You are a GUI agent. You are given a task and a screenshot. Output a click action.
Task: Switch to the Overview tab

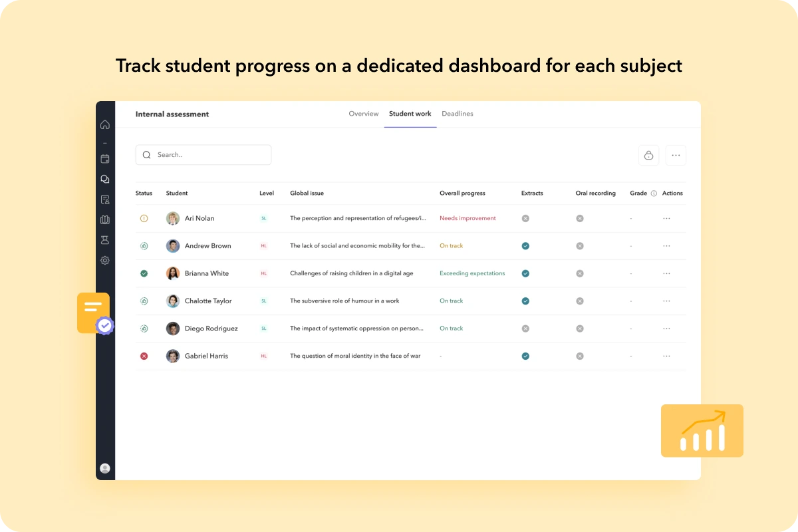tap(364, 114)
